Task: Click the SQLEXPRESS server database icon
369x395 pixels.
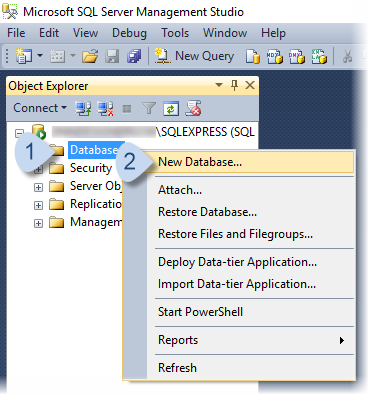Action: click(x=39, y=132)
